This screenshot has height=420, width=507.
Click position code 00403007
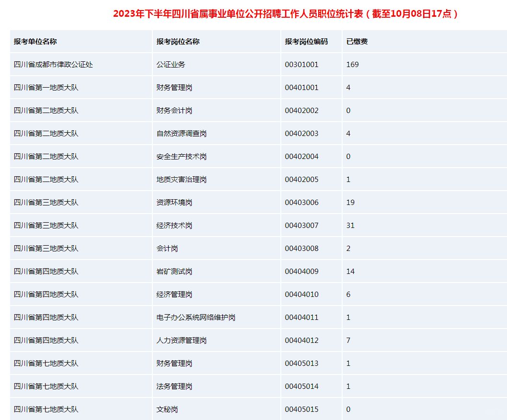pyautogui.click(x=301, y=225)
